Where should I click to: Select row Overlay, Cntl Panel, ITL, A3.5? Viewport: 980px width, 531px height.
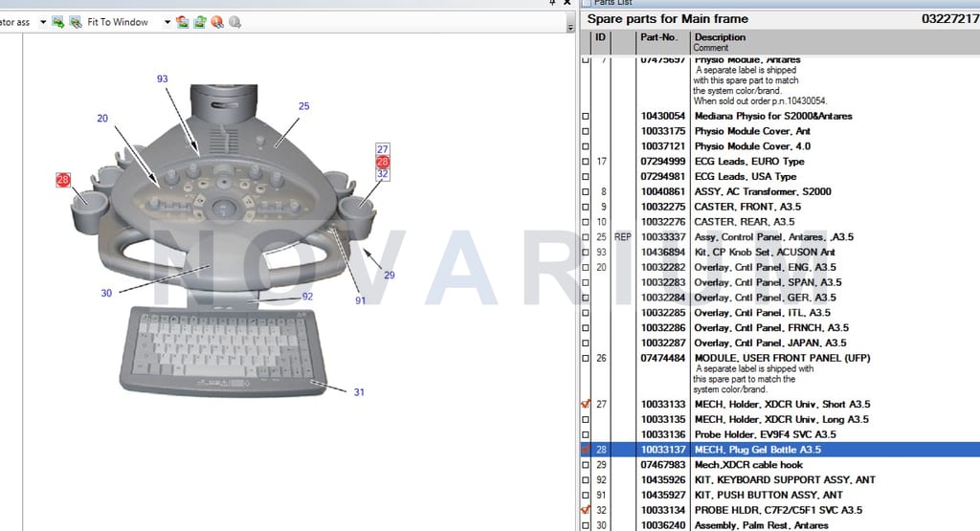coord(780,312)
